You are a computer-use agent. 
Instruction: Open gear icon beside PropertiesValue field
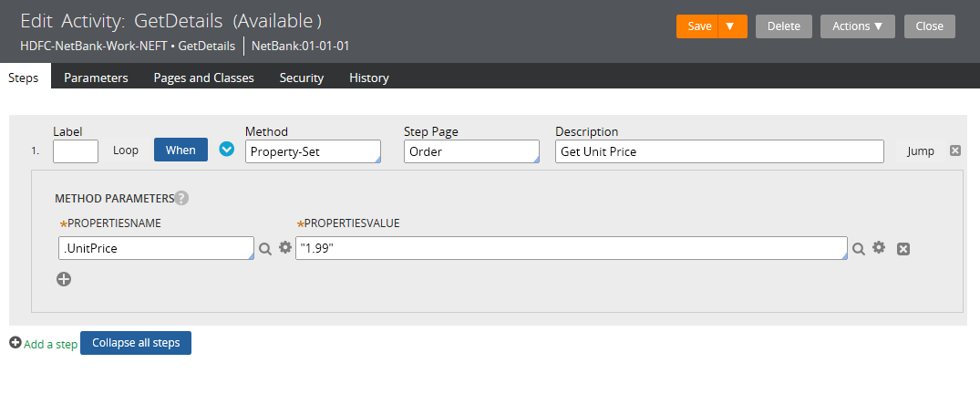point(879,247)
